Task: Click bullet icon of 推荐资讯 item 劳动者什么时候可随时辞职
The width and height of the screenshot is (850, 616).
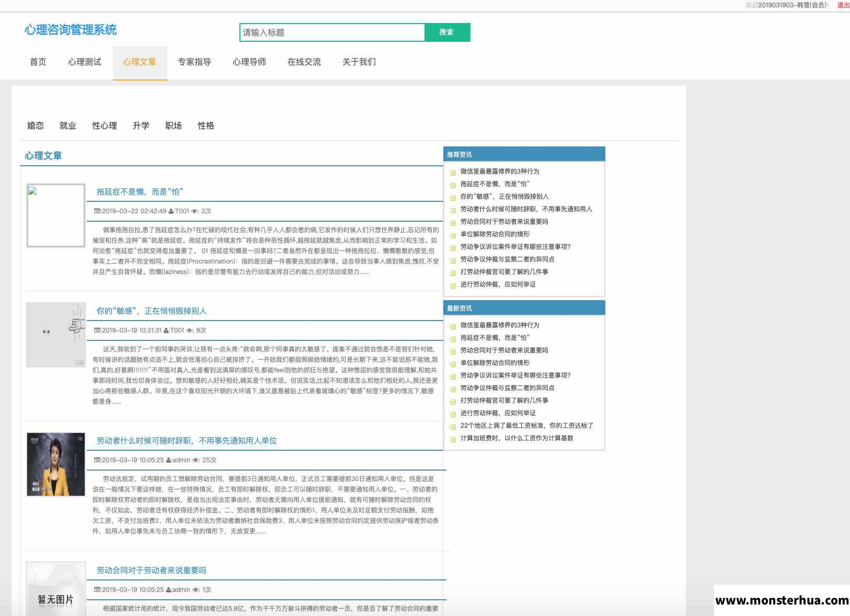Action: pos(453,210)
